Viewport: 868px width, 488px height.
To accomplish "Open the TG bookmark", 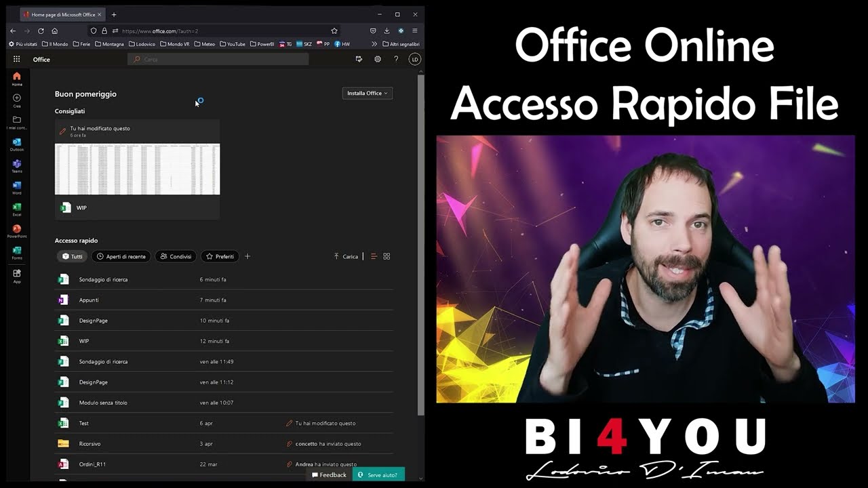I will pyautogui.click(x=285, y=44).
